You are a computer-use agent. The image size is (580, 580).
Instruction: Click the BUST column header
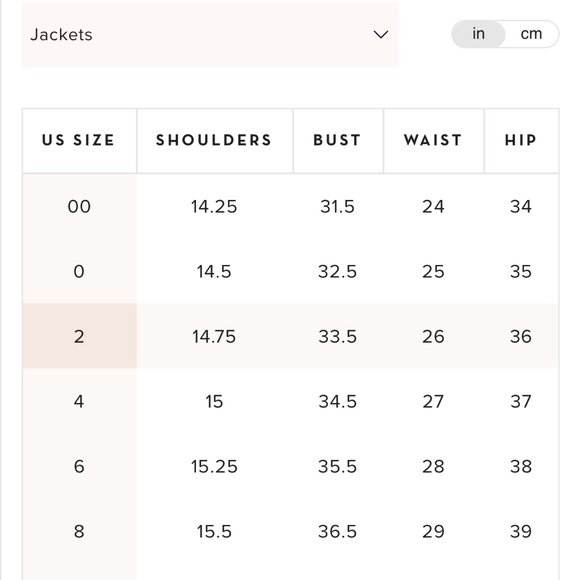pyautogui.click(x=338, y=141)
